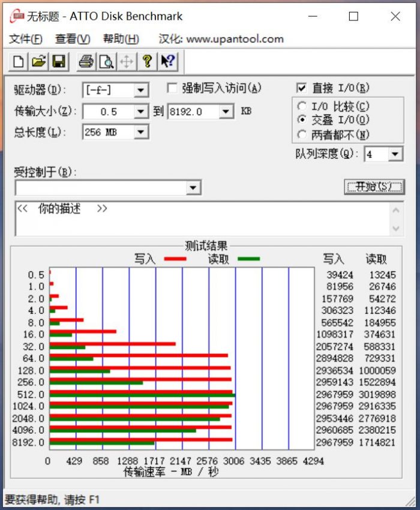The height and width of the screenshot is (510, 420).
Task: Open the 总长度 256 MB dropdown
Action: [x=141, y=132]
